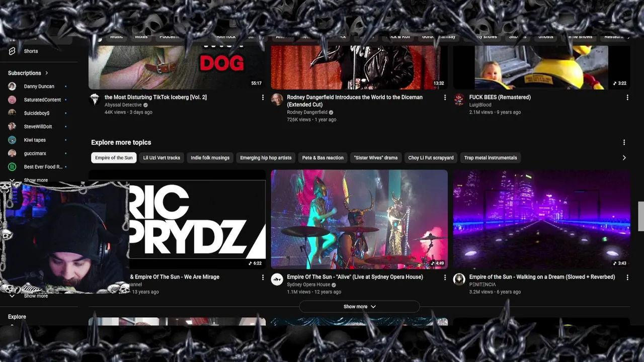Viewport: 644px width, 362px height.
Task: Open LuigiBlood channel name link
Action: click(x=480, y=105)
